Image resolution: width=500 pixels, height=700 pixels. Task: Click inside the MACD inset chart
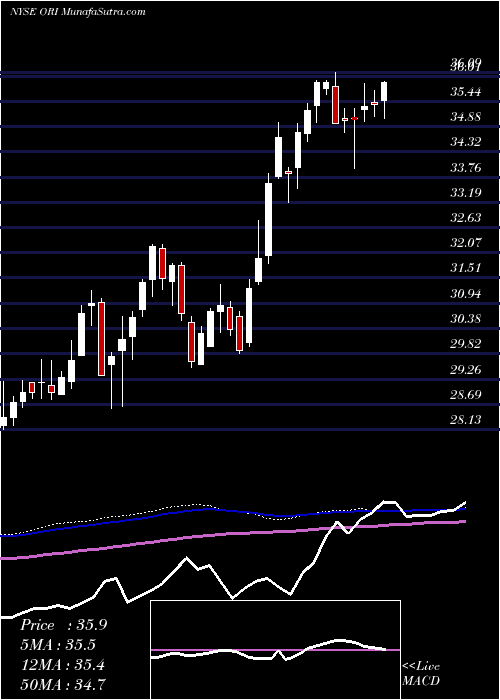(275, 650)
